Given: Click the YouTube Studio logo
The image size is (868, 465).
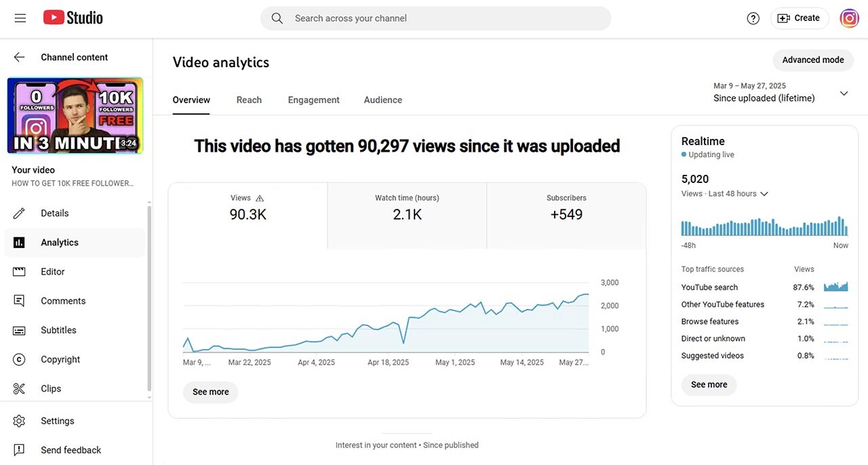Looking at the screenshot, I should click(73, 18).
